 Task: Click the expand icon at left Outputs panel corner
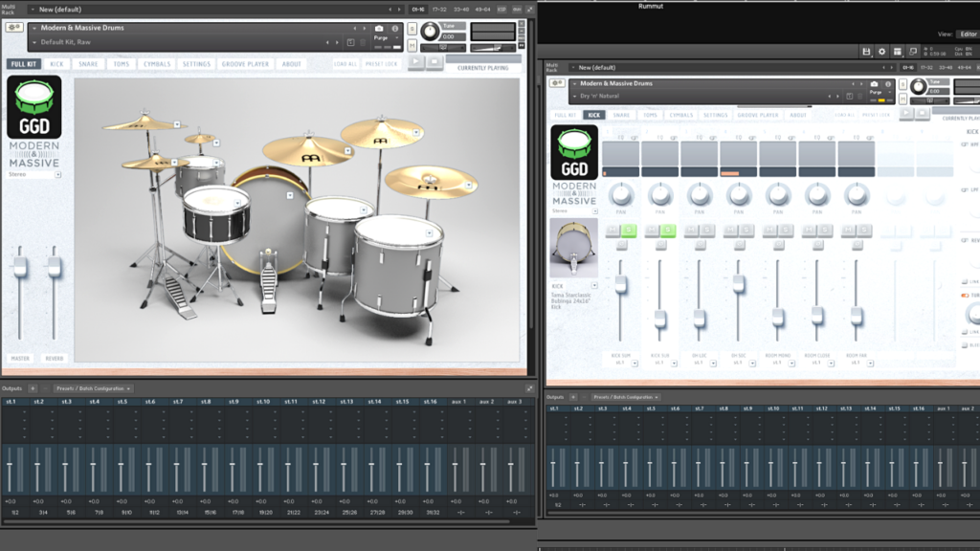pyautogui.click(x=529, y=388)
